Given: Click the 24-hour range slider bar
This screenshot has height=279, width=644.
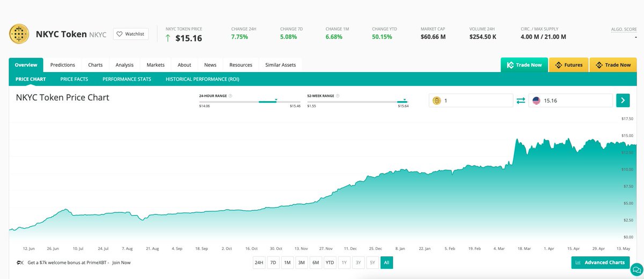Looking at the screenshot, I should [x=250, y=102].
